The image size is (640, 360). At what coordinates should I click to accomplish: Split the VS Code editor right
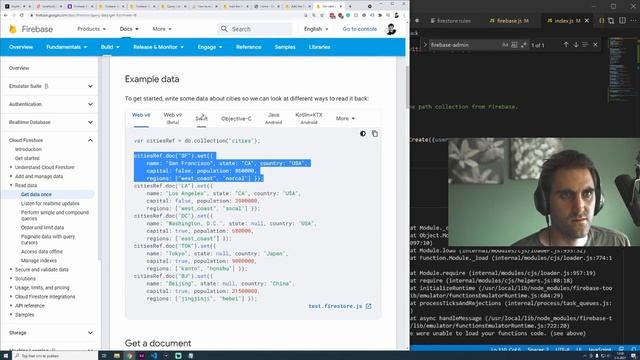tap(622, 20)
